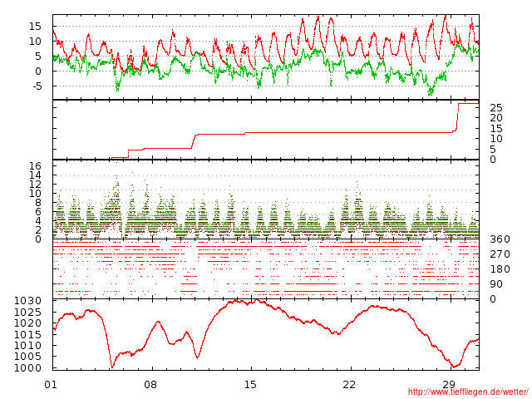
Task: Select pressure axis label 1010
Action: [27, 346]
